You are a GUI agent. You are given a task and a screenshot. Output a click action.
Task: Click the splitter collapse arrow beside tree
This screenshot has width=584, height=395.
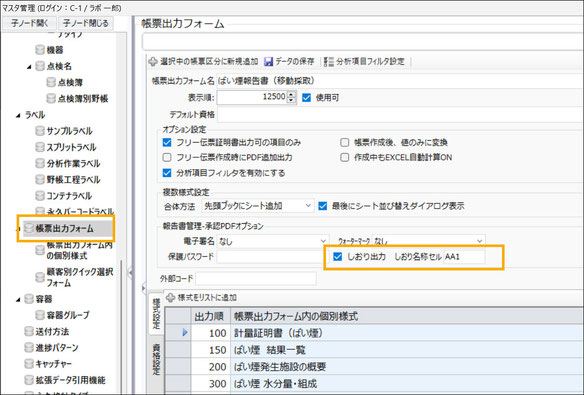pyautogui.click(x=130, y=273)
